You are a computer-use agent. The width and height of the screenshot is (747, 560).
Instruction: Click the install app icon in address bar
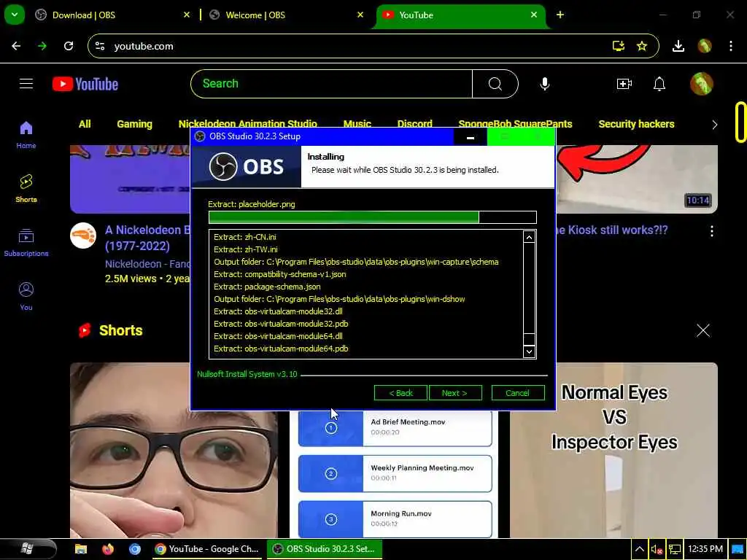(619, 46)
